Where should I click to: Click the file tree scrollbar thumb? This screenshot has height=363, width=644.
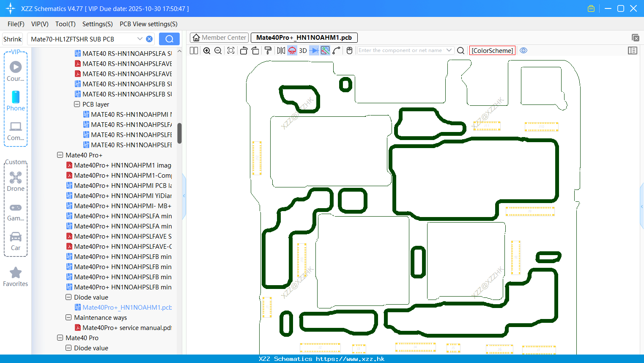click(x=179, y=133)
